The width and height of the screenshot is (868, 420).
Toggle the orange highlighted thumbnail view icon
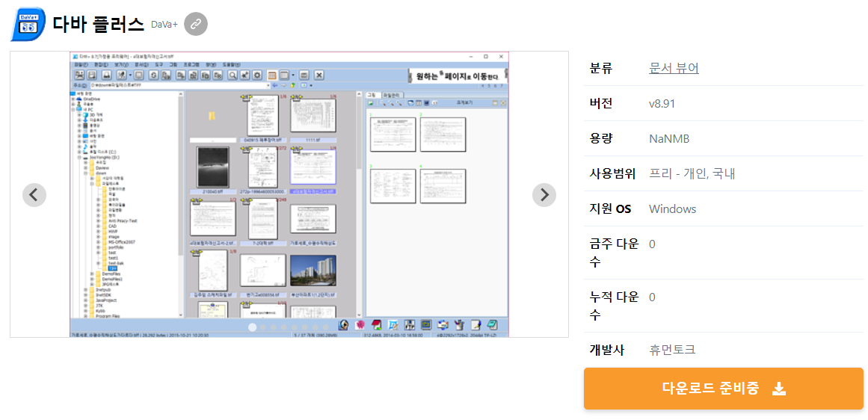272,75
